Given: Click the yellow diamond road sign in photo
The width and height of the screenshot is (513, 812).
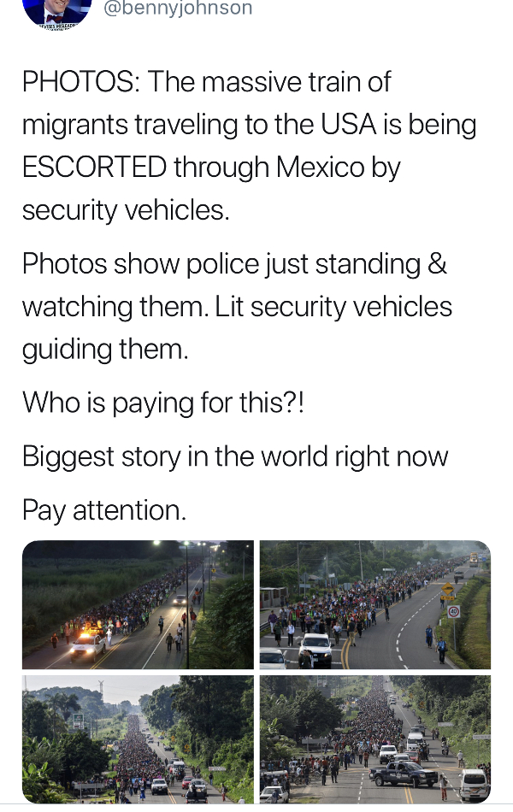Looking at the screenshot, I should 447,589.
